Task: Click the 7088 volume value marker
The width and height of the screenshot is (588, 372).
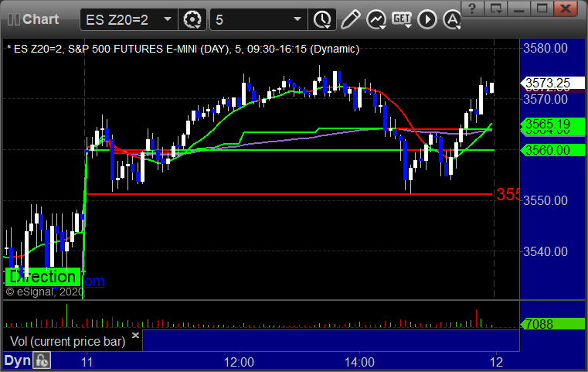Action: tap(552, 324)
